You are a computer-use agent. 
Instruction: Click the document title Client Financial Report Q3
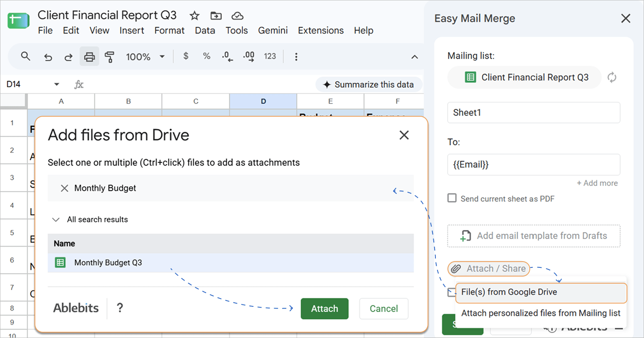coord(107,15)
